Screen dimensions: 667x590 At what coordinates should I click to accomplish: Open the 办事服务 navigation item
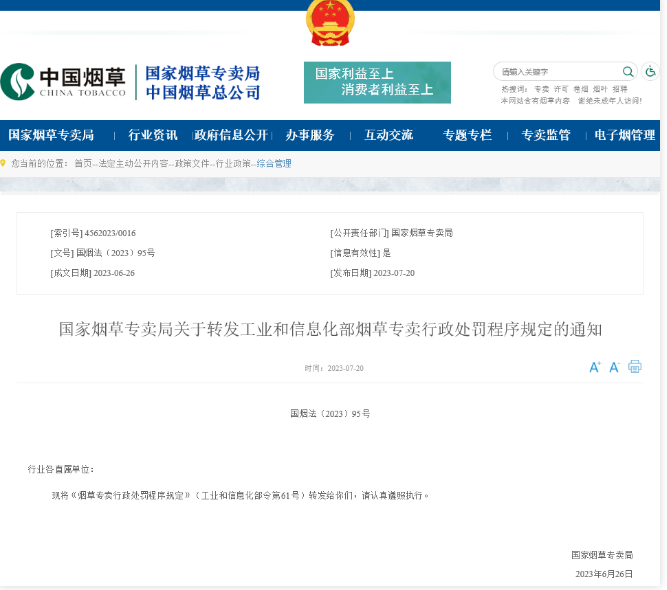click(x=310, y=135)
